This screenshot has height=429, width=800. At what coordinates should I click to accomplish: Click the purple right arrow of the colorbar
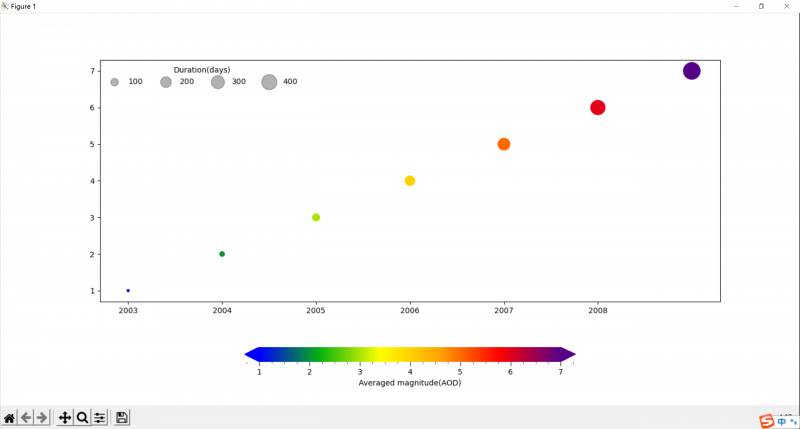[x=568, y=354]
